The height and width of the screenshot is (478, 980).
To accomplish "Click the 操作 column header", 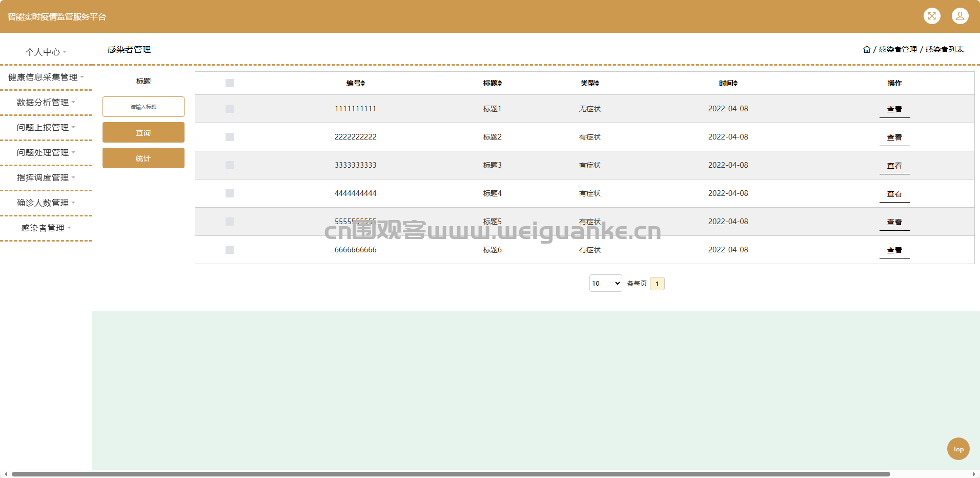I will click(x=894, y=83).
